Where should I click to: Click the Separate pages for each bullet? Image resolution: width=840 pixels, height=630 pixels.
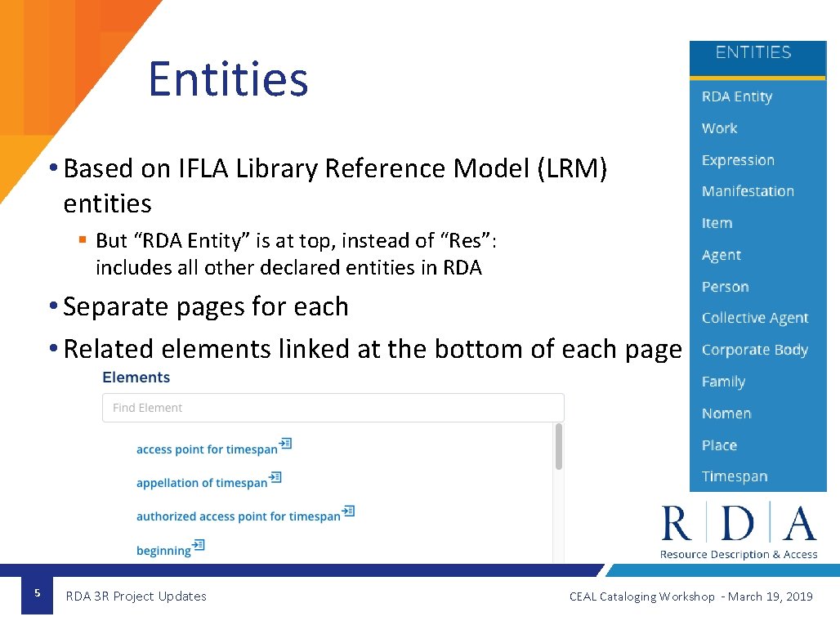(206, 307)
